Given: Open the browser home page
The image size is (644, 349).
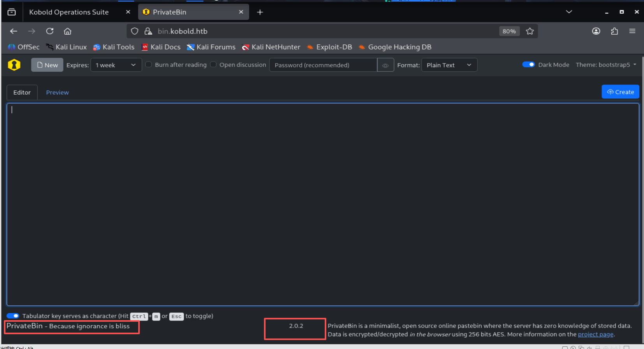Looking at the screenshot, I should pos(68,31).
